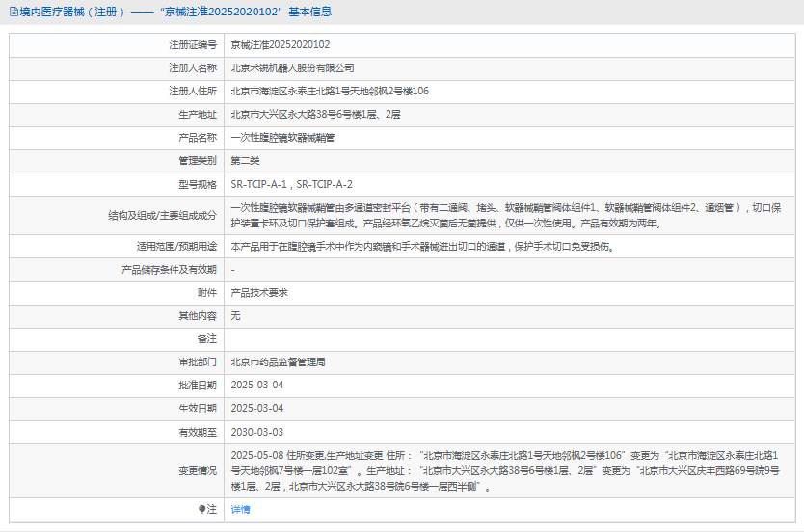Select the header title 境内医疗器械（注册）

click(73, 12)
